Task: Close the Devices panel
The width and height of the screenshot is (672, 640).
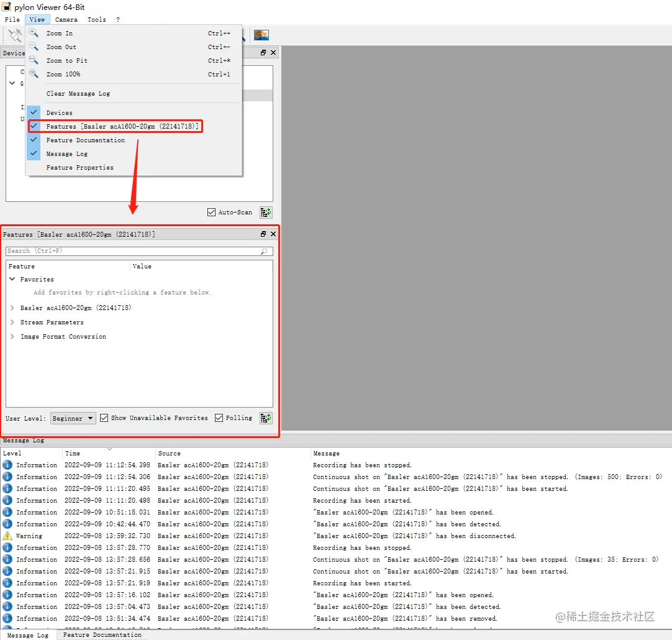Action: click(x=273, y=52)
